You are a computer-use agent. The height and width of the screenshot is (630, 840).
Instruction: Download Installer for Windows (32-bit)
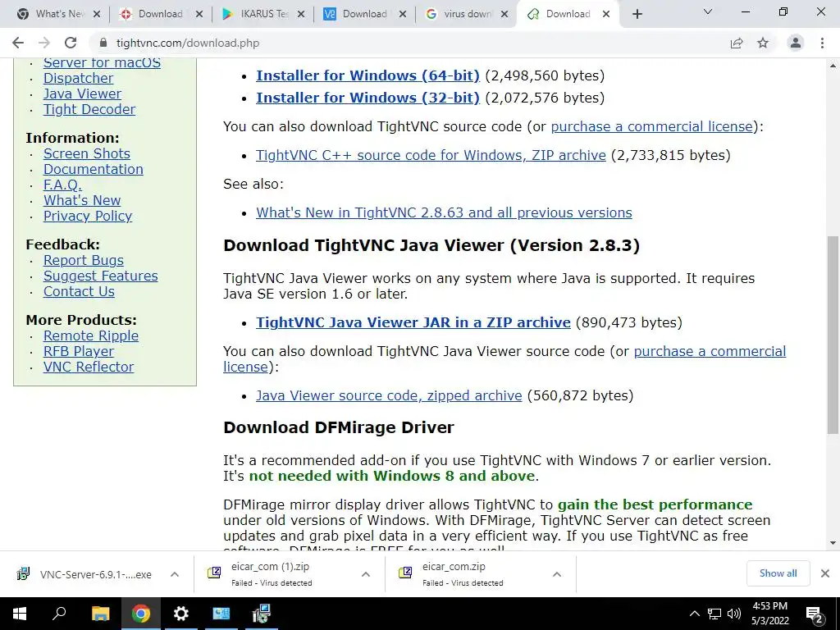pyautogui.click(x=367, y=98)
